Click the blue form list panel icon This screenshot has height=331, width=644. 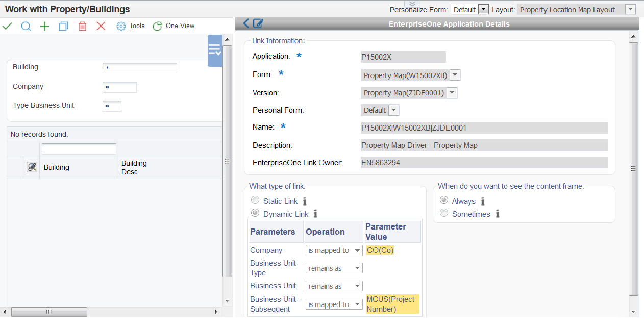[215, 50]
